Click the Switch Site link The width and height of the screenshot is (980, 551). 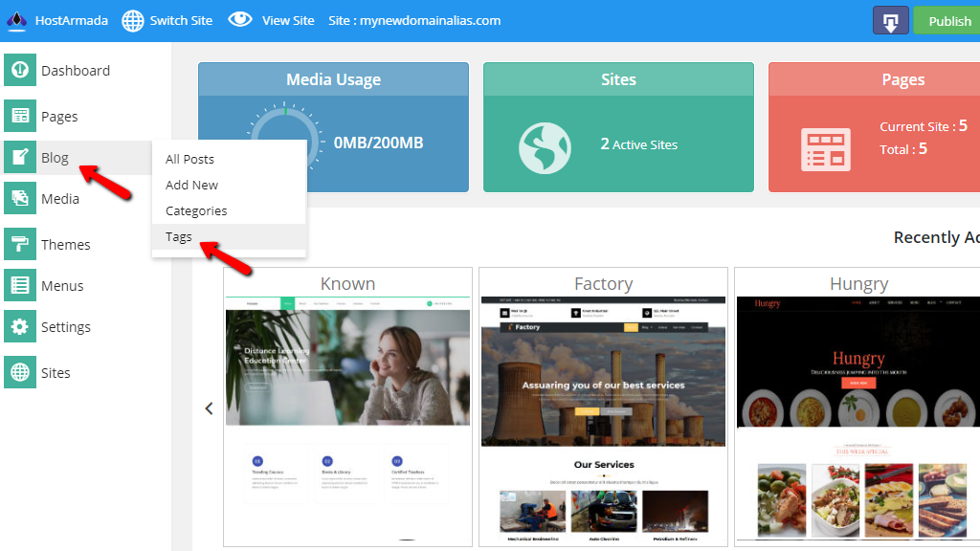tap(167, 20)
